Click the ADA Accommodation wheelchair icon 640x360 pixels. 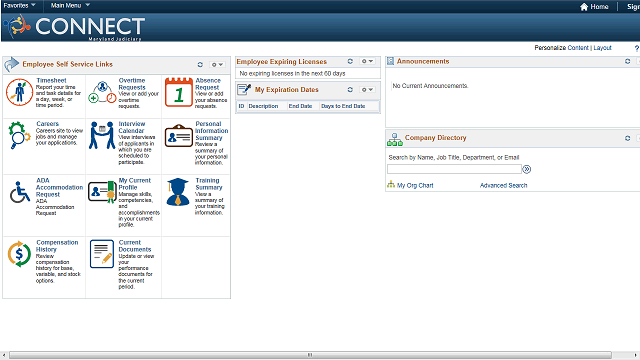point(20,192)
